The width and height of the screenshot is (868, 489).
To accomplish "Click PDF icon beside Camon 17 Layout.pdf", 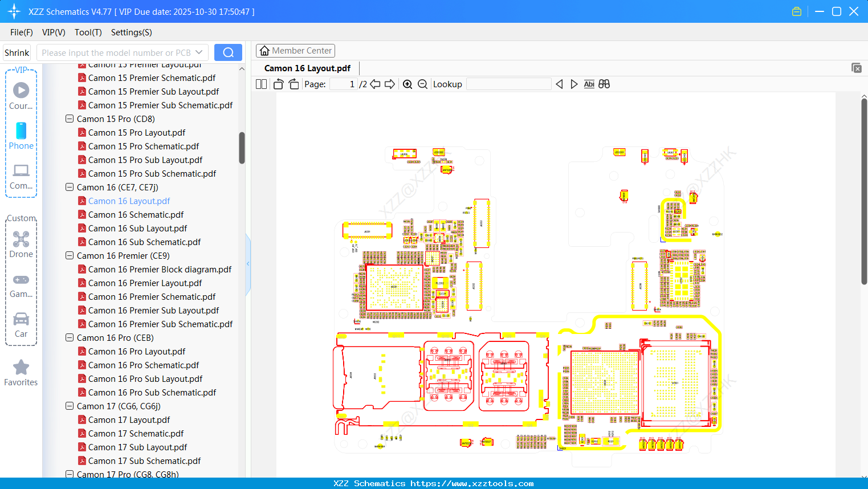I will (x=82, y=419).
